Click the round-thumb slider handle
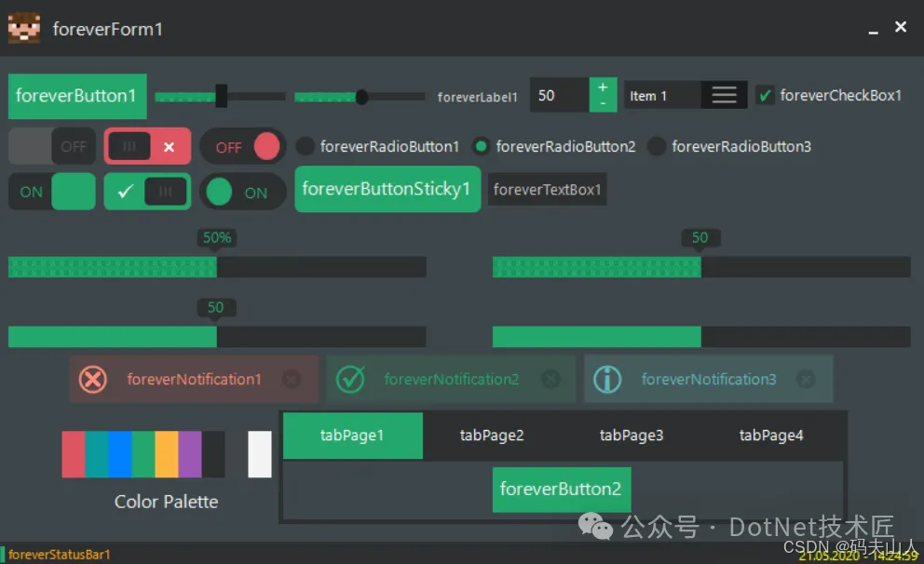924x564 pixels. [361, 97]
